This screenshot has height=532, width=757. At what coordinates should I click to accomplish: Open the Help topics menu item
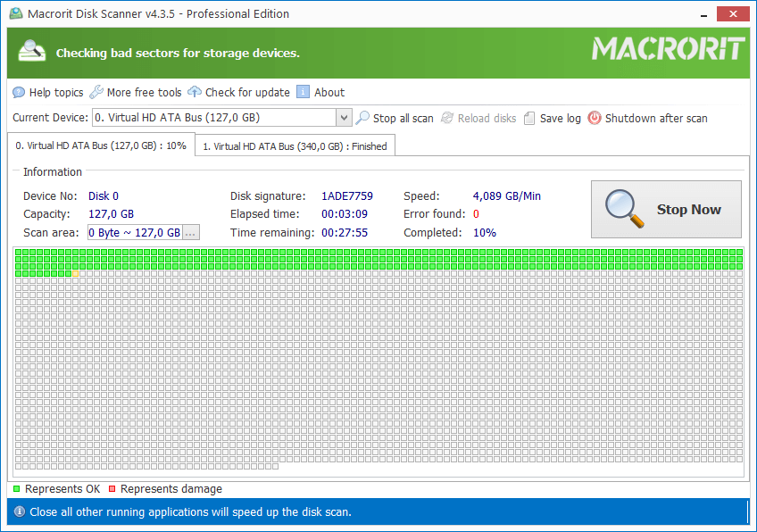48,92
